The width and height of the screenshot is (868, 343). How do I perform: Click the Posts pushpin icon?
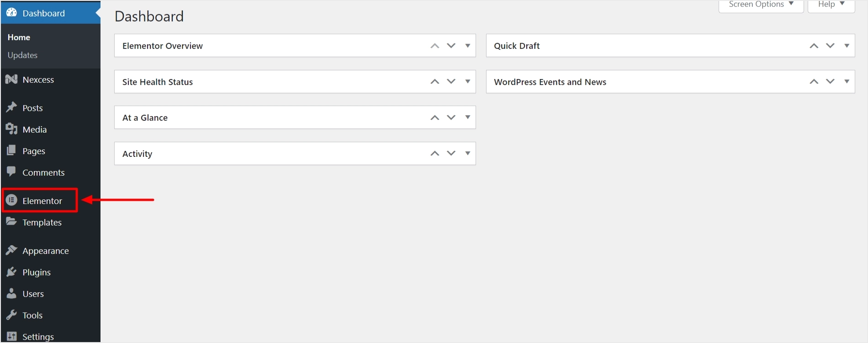point(11,107)
